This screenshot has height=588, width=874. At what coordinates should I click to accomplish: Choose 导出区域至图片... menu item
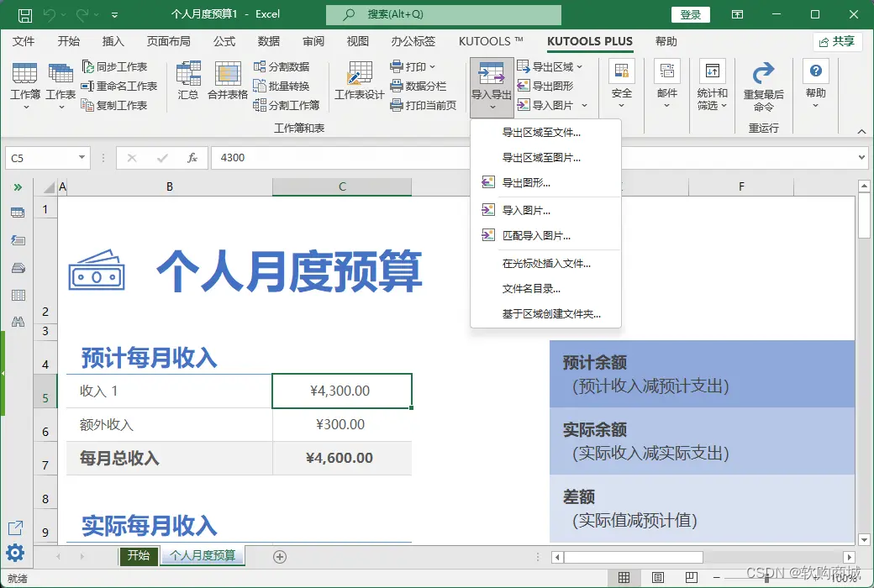click(545, 158)
